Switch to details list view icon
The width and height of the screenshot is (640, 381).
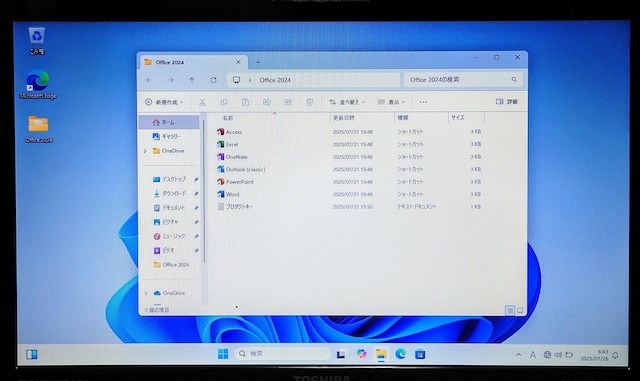pyautogui.click(x=510, y=311)
